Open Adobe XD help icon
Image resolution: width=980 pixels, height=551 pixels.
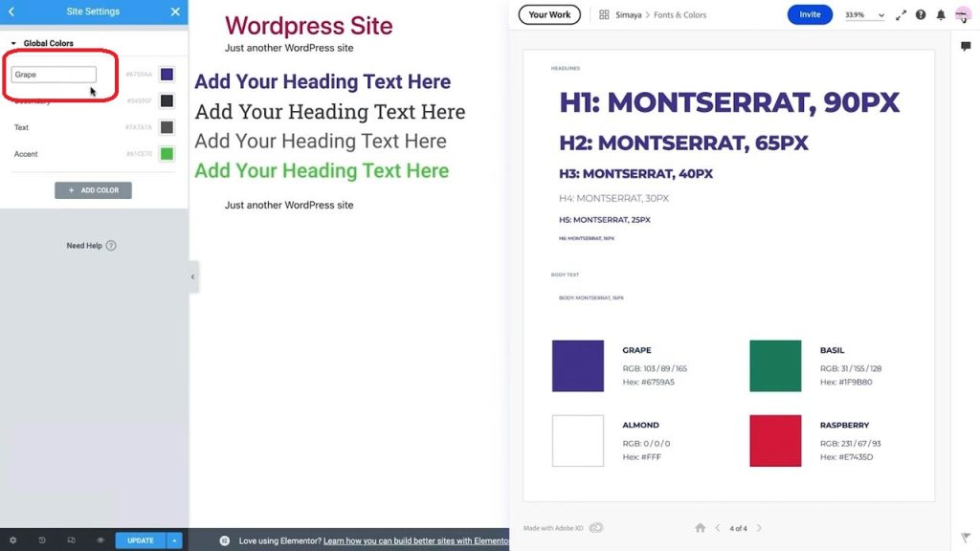tap(921, 15)
